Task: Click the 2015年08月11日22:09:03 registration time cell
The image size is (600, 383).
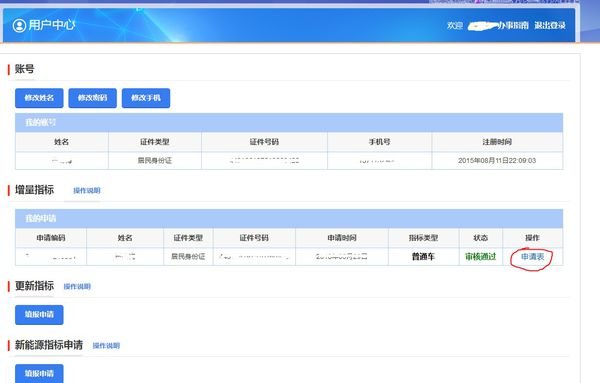Action: 497,161
